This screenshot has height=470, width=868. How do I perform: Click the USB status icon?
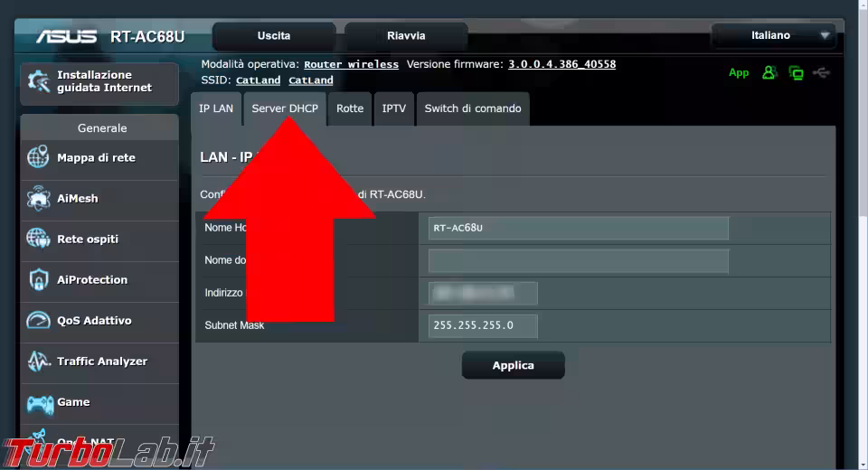pos(822,72)
